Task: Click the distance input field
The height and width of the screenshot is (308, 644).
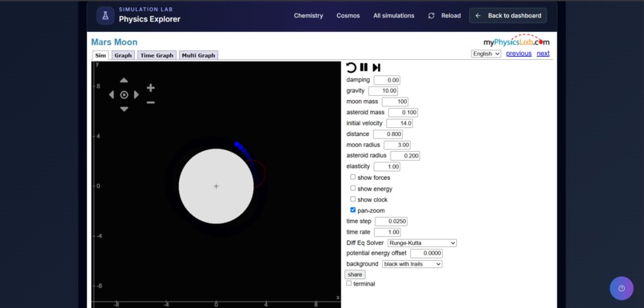Action: (388, 134)
